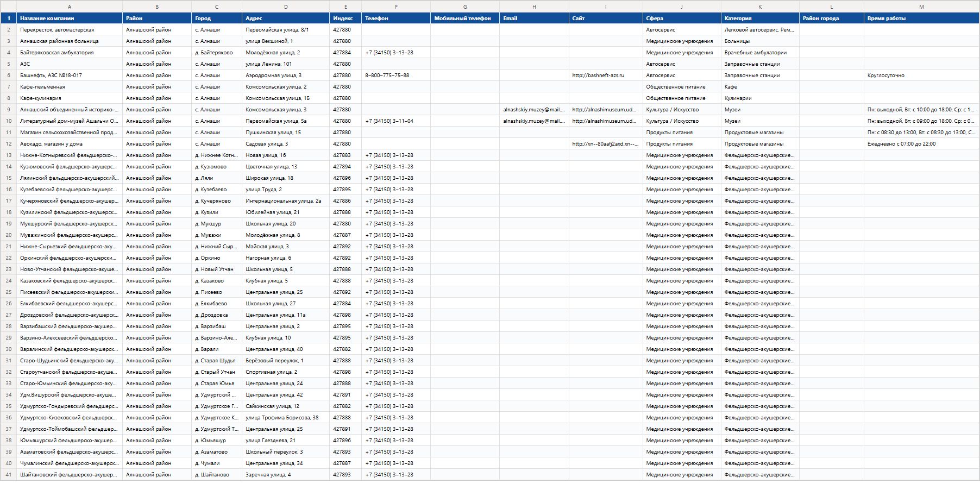Select city cell 'д. Кузюмово'
This screenshot has width=980, height=490.
[x=217, y=167]
